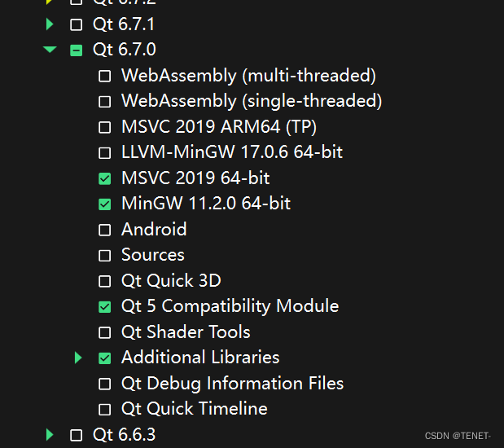Toggle the Qt 6.7.0 partial checkbox
Viewport: 504px width, 448px height.
click(x=77, y=51)
